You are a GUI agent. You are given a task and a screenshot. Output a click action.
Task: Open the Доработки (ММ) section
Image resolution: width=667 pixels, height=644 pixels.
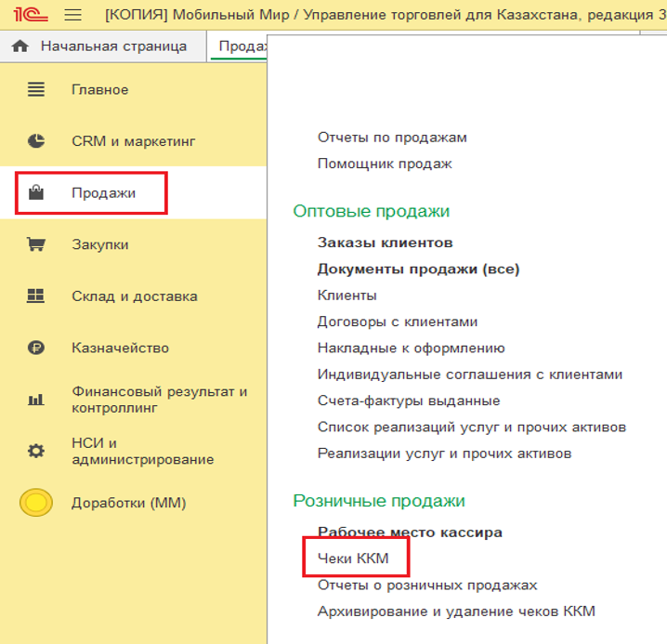point(128,503)
